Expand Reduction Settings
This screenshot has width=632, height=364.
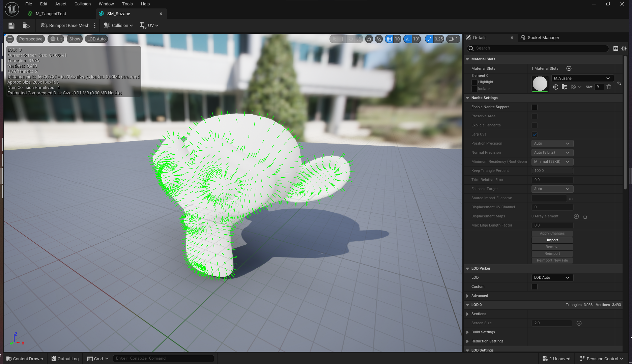click(467, 341)
